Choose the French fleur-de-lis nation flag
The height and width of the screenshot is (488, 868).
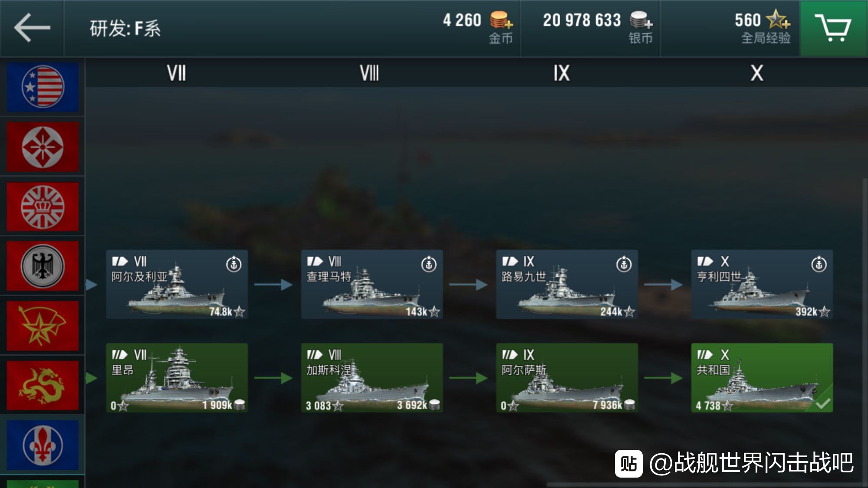coord(43,445)
